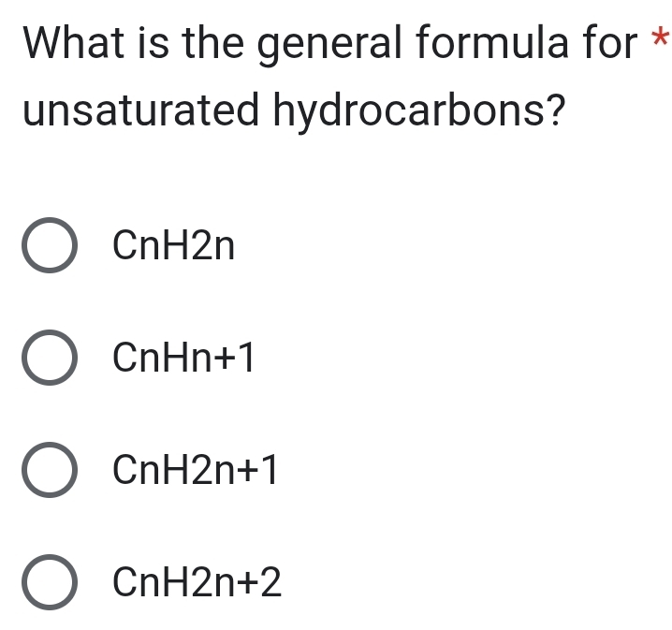
Task: Pick the CnH2n+1 radio button
Action: click(x=49, y=472)
